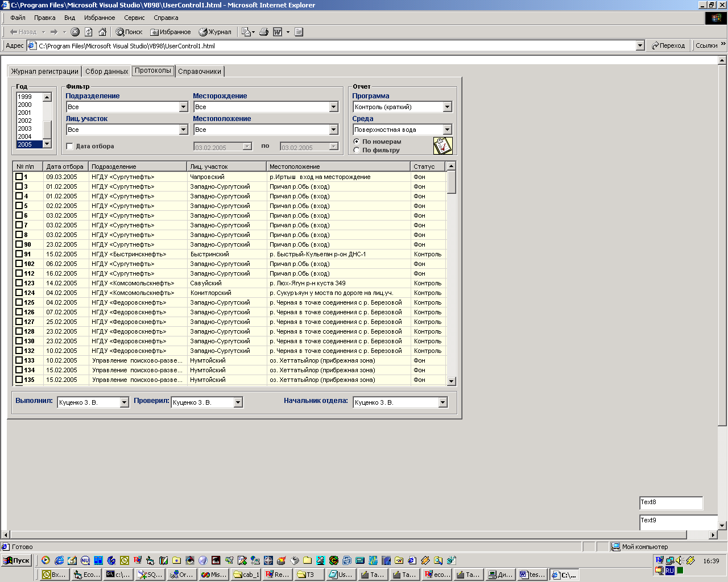Click the report clipboard icon
The image size is (728, 582).
tap(442, 145)
